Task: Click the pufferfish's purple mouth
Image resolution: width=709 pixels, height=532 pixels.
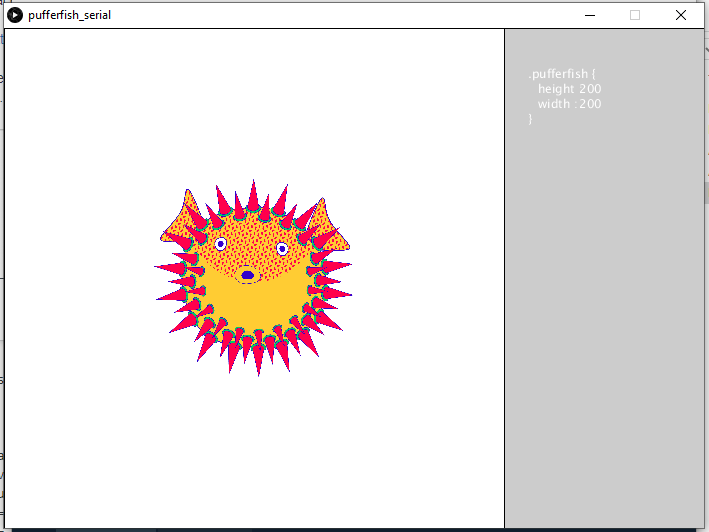Action: pos(248,275)
